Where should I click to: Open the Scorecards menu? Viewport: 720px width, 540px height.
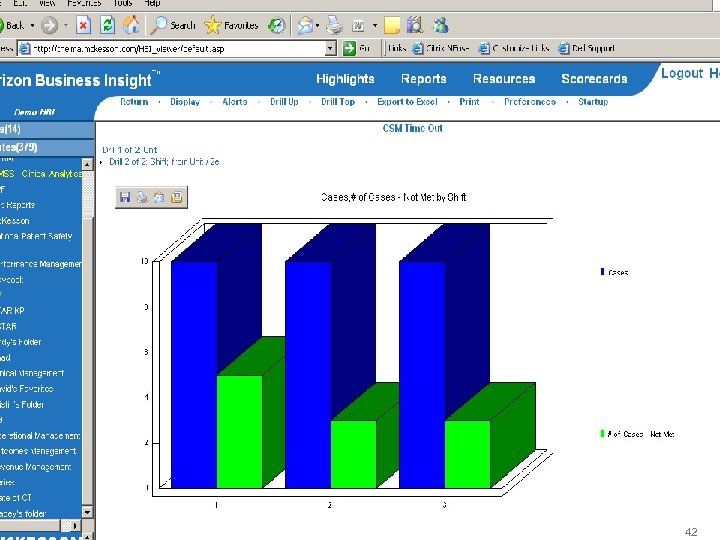coord(594,79)
